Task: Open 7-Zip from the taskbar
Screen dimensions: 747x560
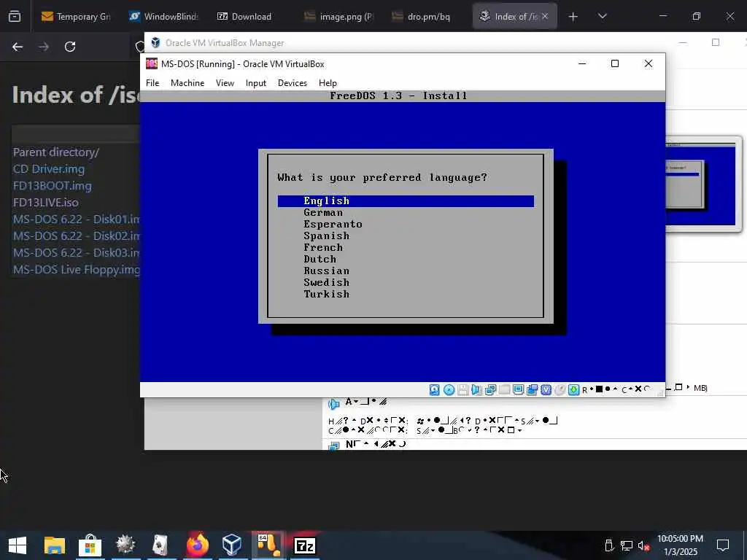Action: (x=305, y=545)
